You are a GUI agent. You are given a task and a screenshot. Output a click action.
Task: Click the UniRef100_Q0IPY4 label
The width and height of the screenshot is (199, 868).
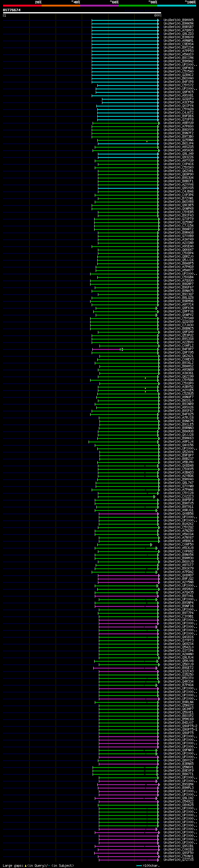[178, 106]
